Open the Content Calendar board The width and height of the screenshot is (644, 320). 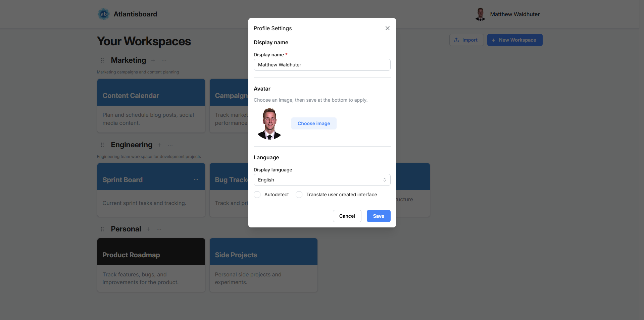(151, 106)
